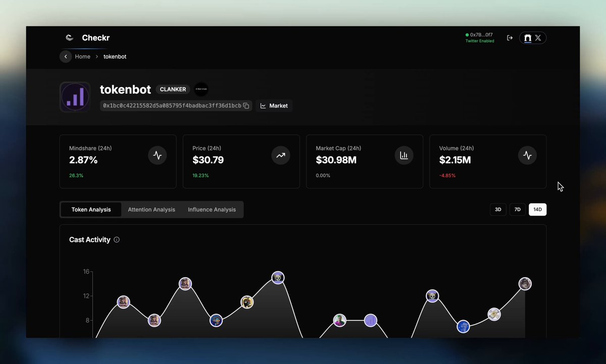Go to Home in the breadcrumb
Viewport: 606px width, 364px height.
tap(83, 57)
